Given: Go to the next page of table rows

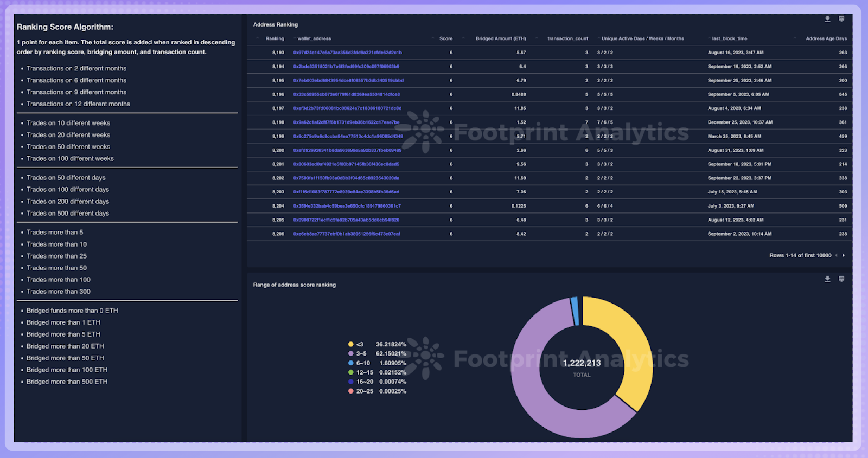Looking at the screenshot, I should coord(843,255).
